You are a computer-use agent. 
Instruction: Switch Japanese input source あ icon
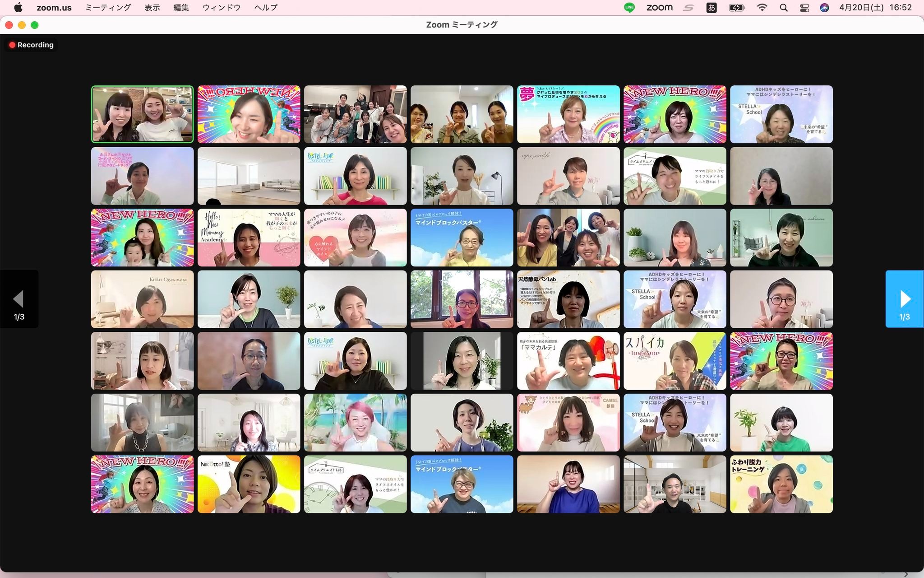pos(711,8)
